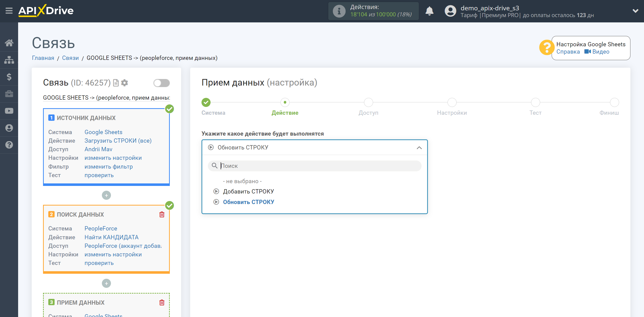Click the action search field
This screenshot has height=317, width=644.
pos(314,166)
